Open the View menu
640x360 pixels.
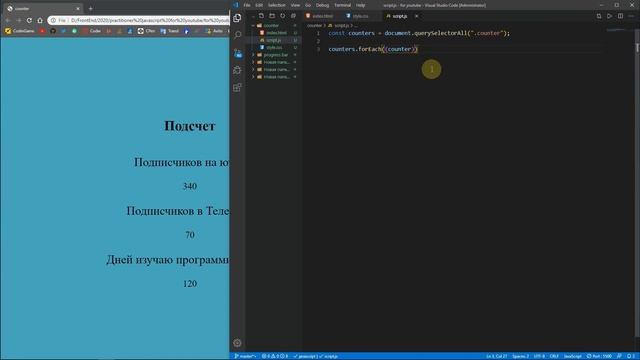pos(295,5)
